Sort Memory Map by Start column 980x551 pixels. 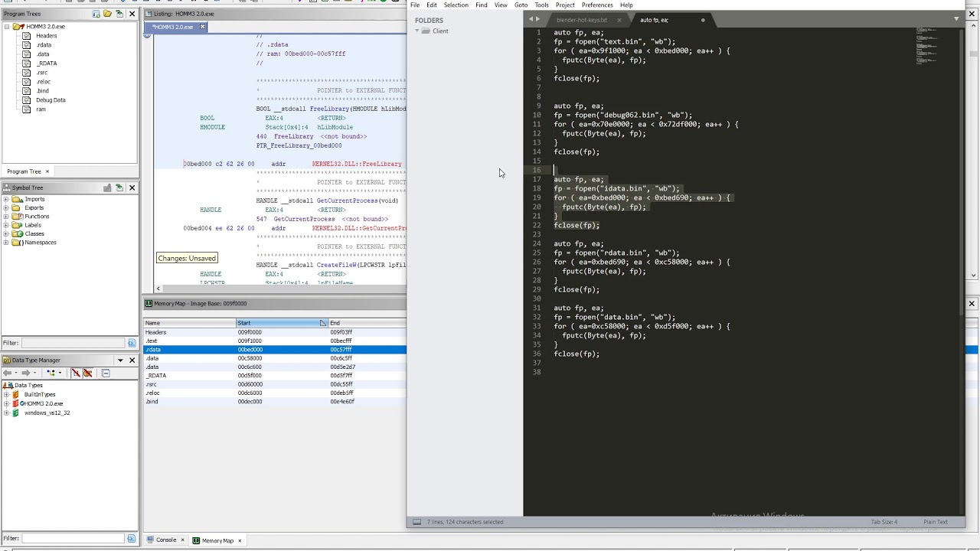(x=283, y=323)
